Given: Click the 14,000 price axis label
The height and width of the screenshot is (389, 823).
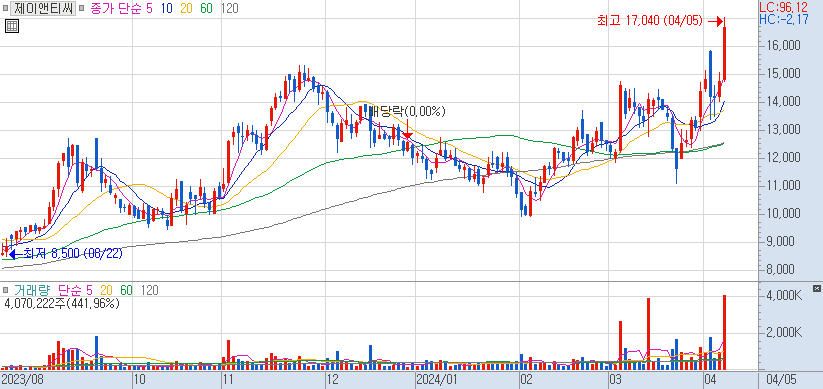Looking at the screenshot, I should (783, 102).
